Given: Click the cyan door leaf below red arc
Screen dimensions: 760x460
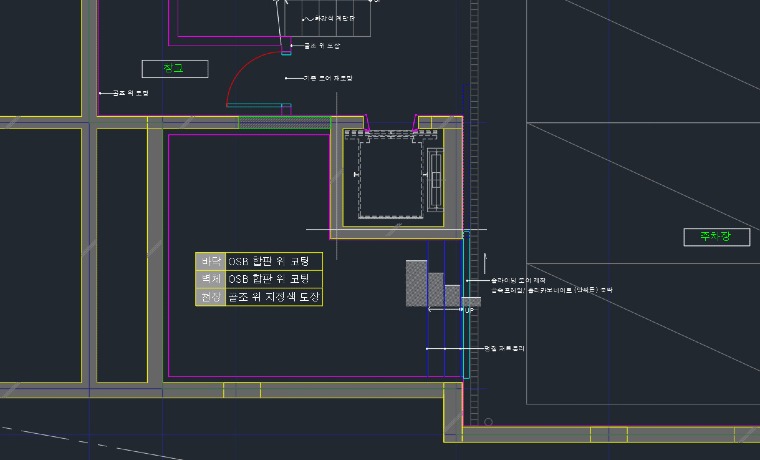Looking at the screenshot, I should (258, 105).
